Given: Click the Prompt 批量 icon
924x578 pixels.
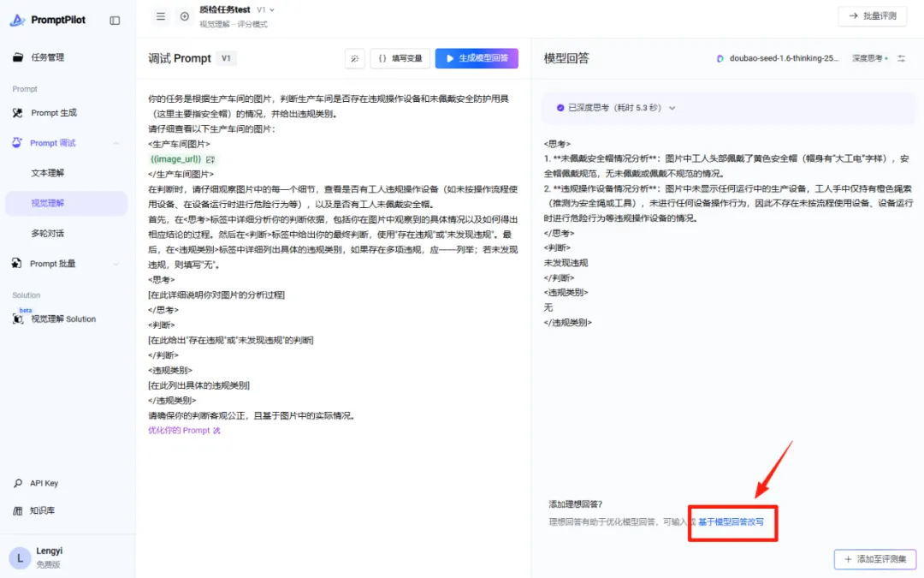Looking at the screenshot, I should 17,263.
